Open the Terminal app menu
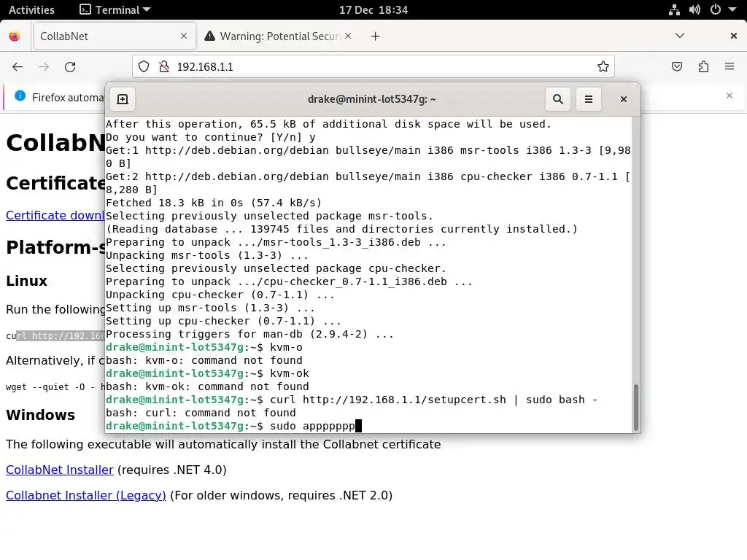 click(115, 9)
